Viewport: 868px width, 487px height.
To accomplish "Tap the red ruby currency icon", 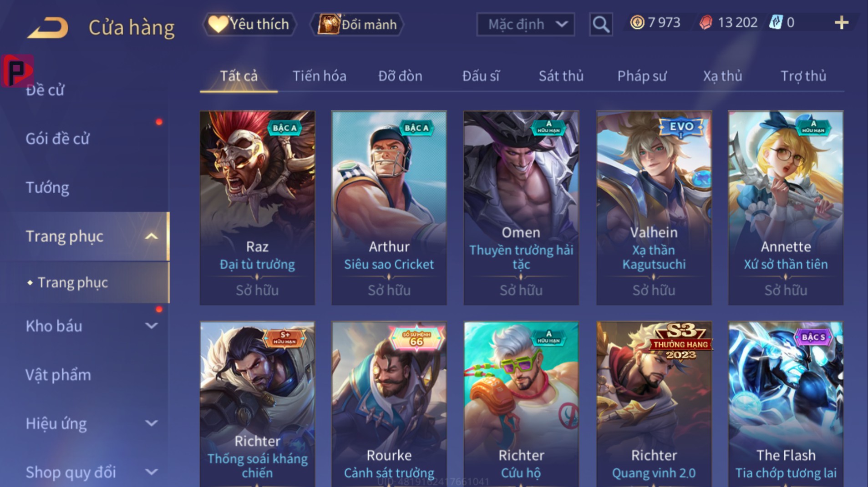I will point(706,22).
